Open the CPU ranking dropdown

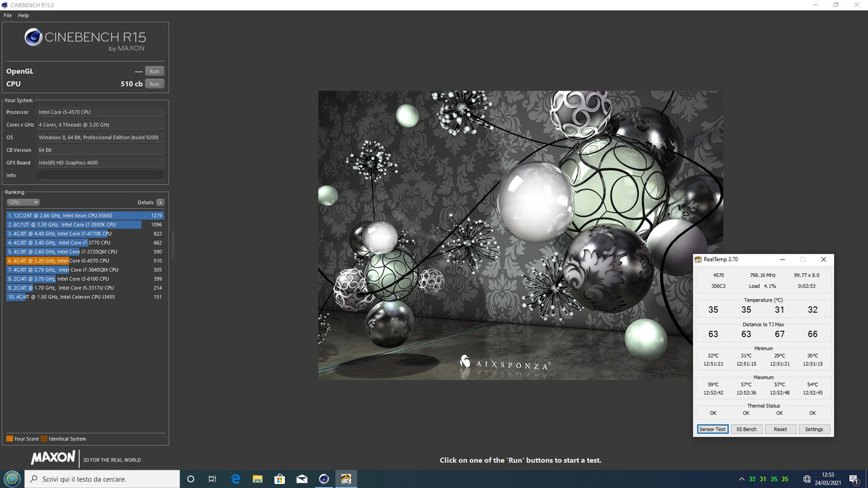(23, 203)
